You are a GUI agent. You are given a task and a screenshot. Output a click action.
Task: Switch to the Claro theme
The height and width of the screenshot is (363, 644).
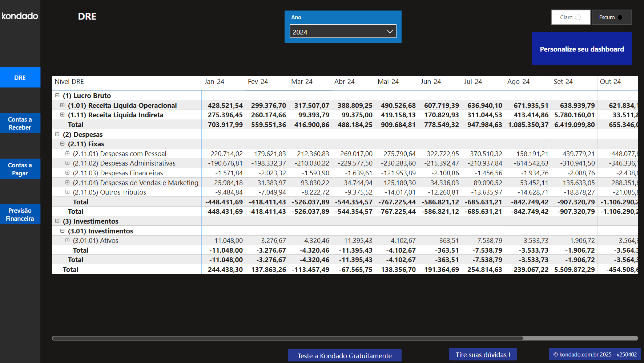tap(570, 17)
